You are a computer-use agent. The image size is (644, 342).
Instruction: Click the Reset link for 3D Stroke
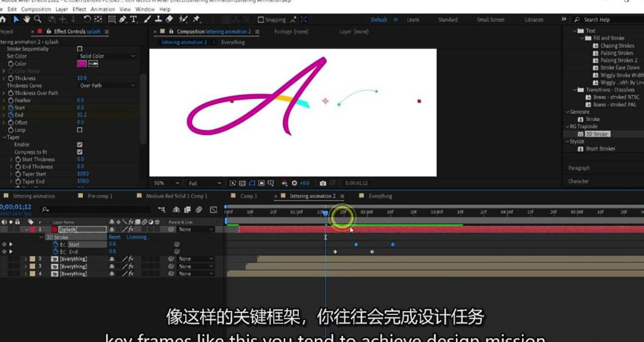(115, 237)
